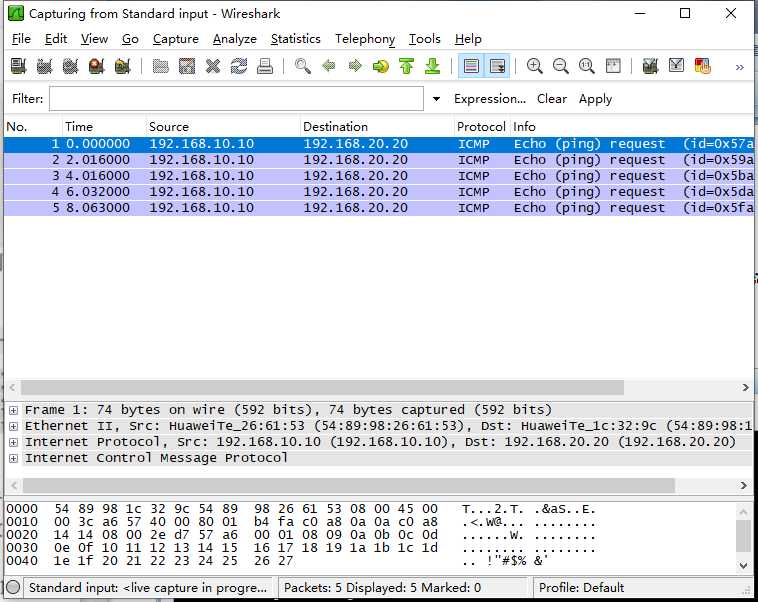Restart the running capture icon
This screenshot has width=758, height=602.
[123, 66]
